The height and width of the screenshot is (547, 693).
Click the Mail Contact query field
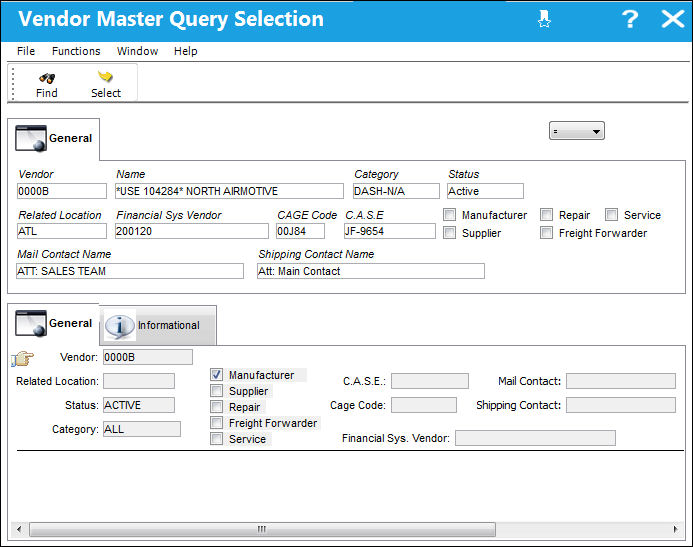(621, 381)
